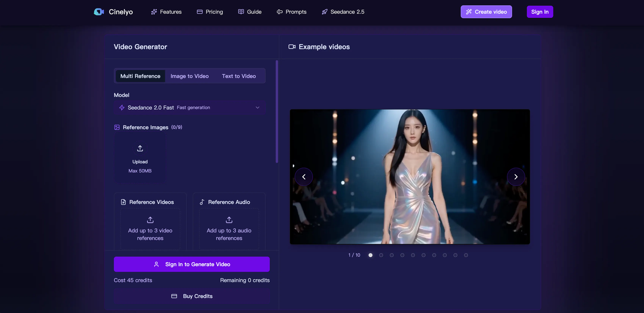The width and height of the screenshot is (644, 313).
Task: Click the "Example videos" heading text
Action: (324, 47)
